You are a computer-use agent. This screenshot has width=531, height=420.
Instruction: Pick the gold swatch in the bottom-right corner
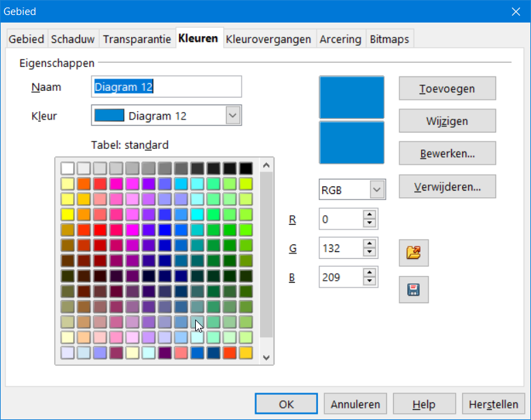(246, 352)
